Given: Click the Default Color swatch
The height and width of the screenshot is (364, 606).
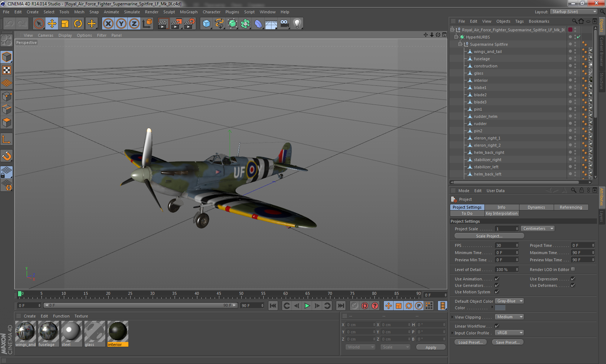Looking at the screenshot, I should [x=500, y=308].
